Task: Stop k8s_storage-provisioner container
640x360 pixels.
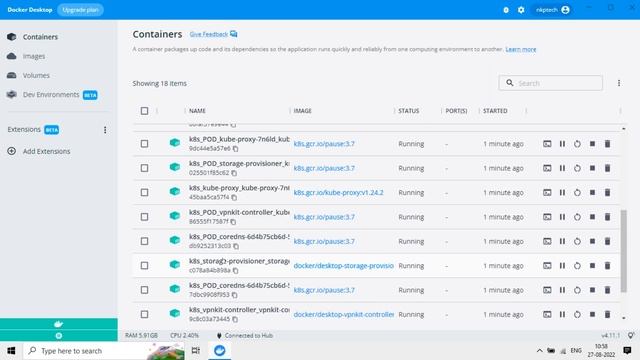Action: tap(592, 266)
